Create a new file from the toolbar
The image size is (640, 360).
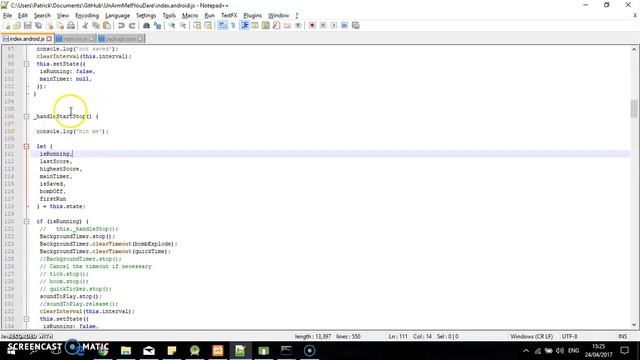point(7,26)
